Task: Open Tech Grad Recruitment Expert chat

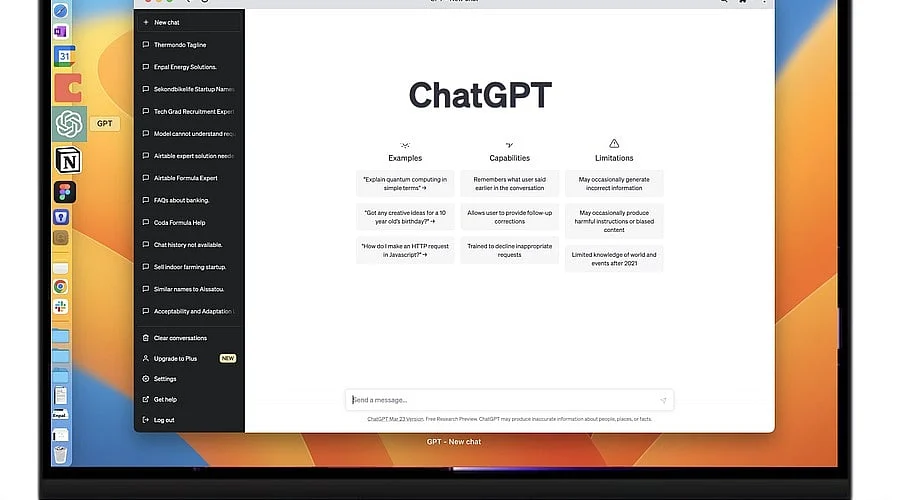Action: (189, 111)
